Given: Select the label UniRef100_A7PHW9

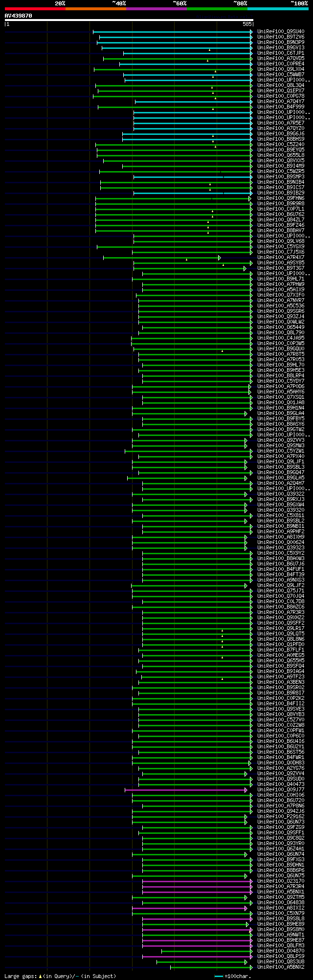Looking at the screenshot, I should (281, 284).
